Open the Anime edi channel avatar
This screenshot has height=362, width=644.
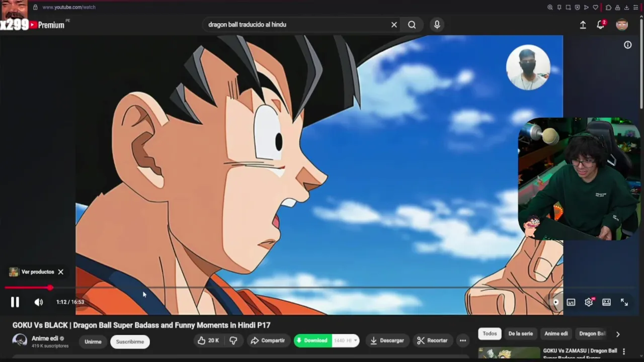(20, 341)
